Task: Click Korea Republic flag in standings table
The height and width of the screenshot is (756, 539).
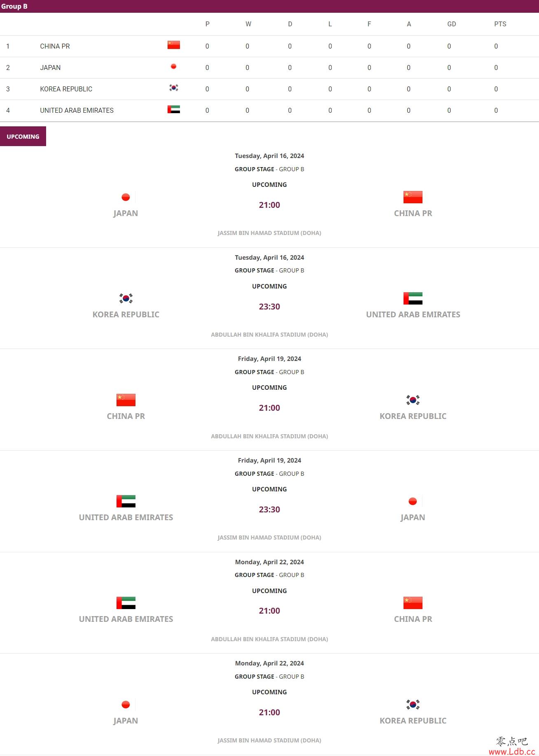Action: click(173, 88)
